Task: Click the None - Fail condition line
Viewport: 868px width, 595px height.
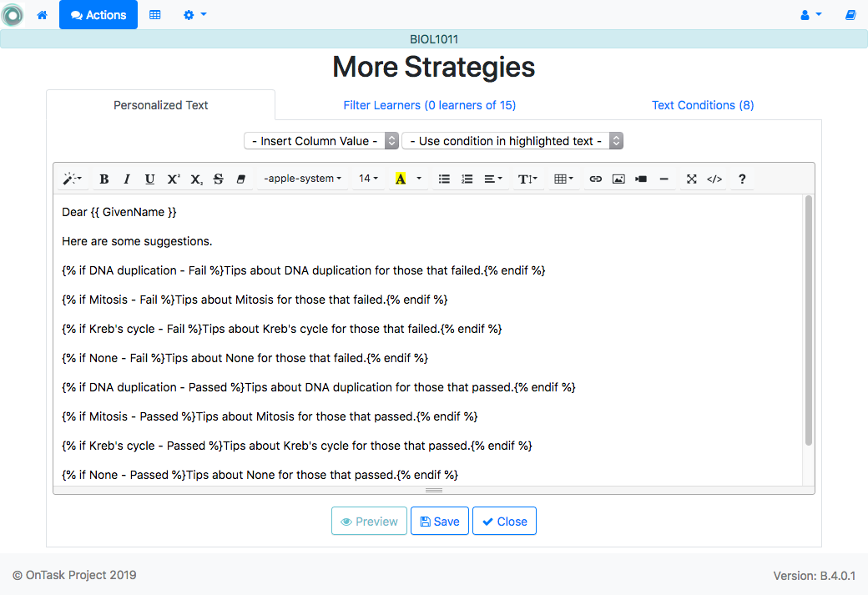Action: pyautogui.click(x=245, y=358)
